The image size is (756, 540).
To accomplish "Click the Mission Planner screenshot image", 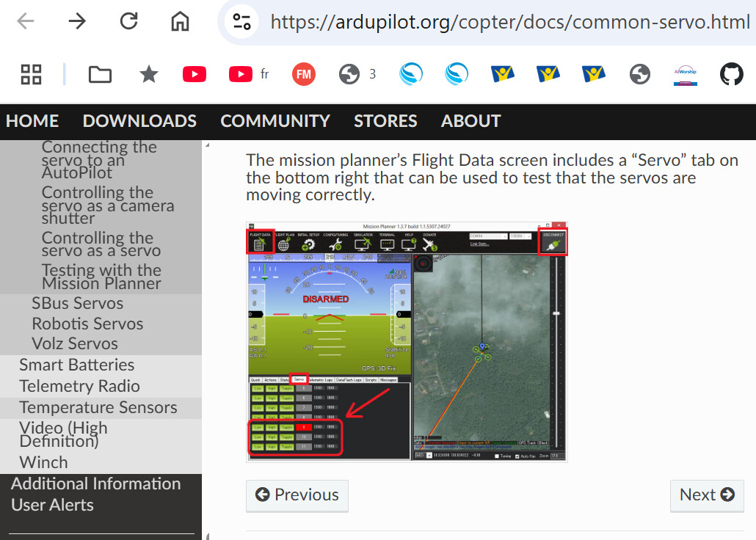I will 407,343.
